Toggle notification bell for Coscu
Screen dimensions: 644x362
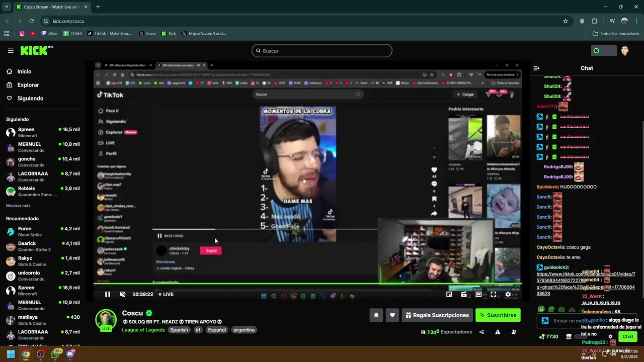[376, 315]
